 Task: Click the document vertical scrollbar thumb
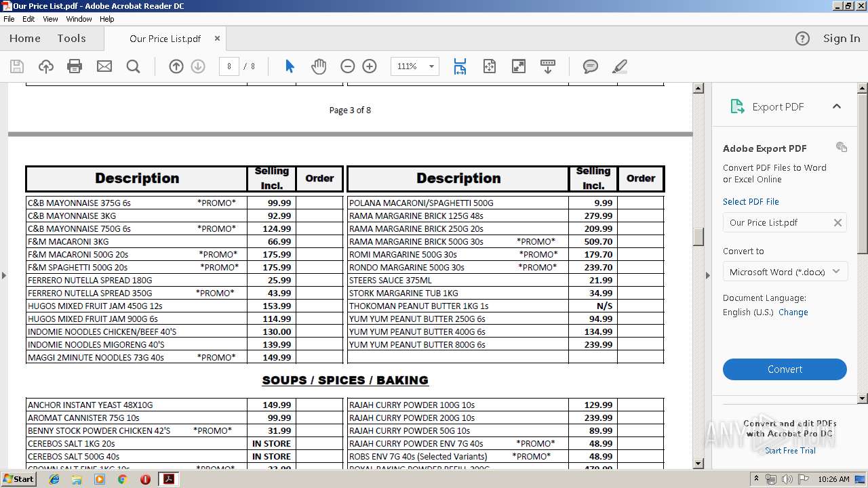click(x=698, y=237)
